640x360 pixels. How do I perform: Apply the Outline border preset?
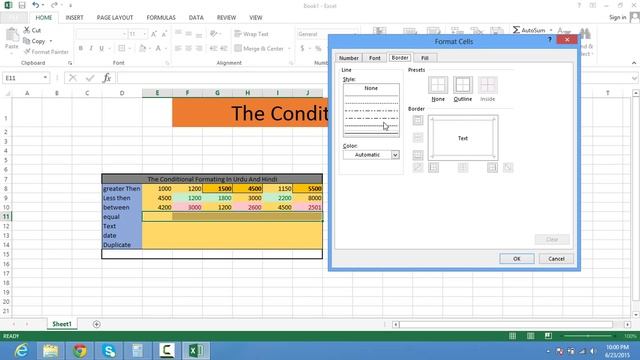pos(462,85)
